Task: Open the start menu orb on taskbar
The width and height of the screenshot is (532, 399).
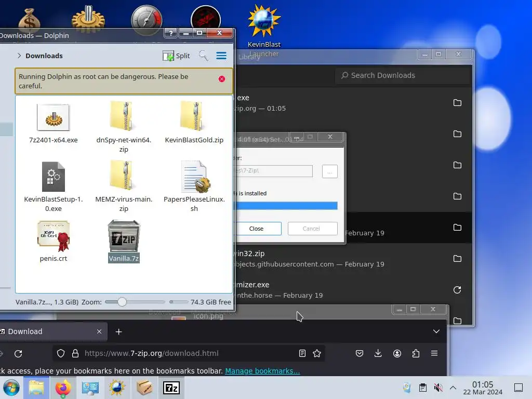Action: [11, 388]
